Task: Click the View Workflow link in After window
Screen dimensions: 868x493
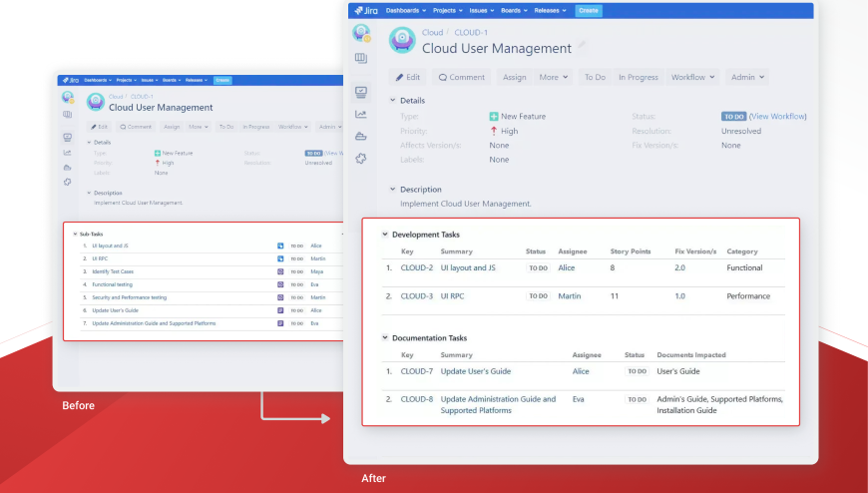Action: pyautogui.click(x=779, y=117)
